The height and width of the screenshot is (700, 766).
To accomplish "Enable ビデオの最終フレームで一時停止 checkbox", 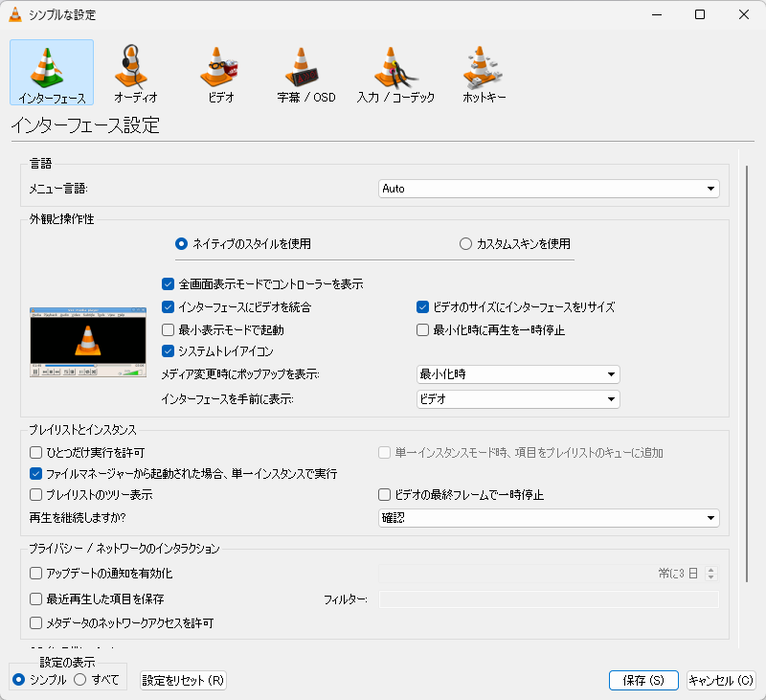I will (385, 494).
